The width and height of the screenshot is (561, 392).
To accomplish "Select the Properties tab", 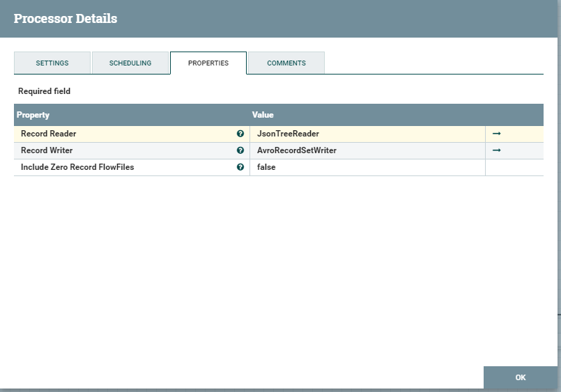I will (x=208, y=63).
